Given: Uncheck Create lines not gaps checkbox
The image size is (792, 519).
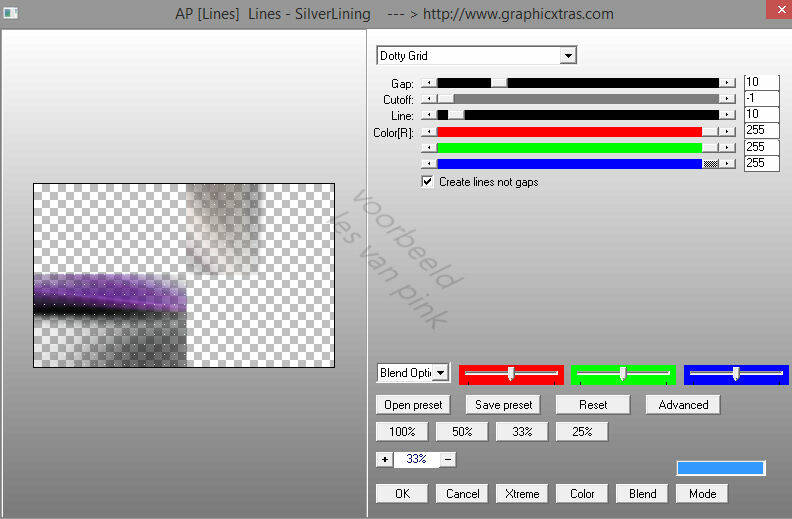Looking at the screenshot, I should 427,182.
